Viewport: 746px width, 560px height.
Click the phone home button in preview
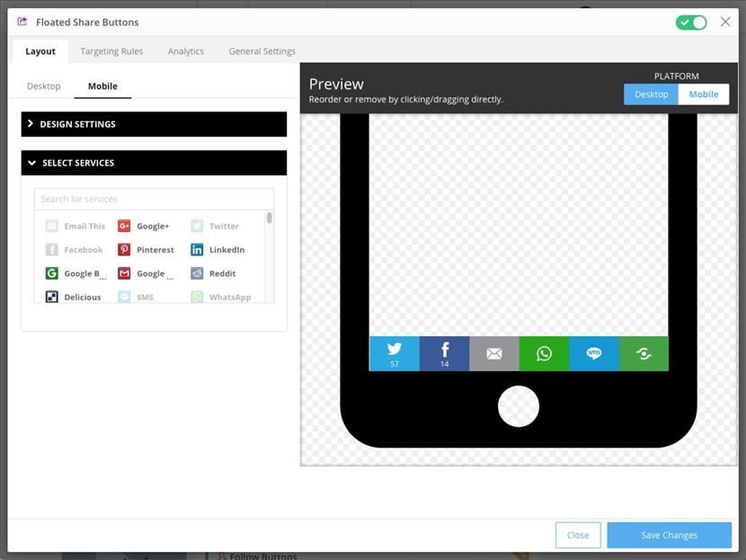[519, 406]
